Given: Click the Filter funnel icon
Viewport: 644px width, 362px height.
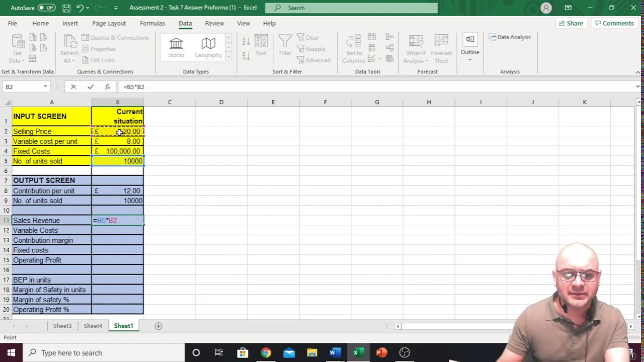Looking at the screenshot, I should [285, 45].
